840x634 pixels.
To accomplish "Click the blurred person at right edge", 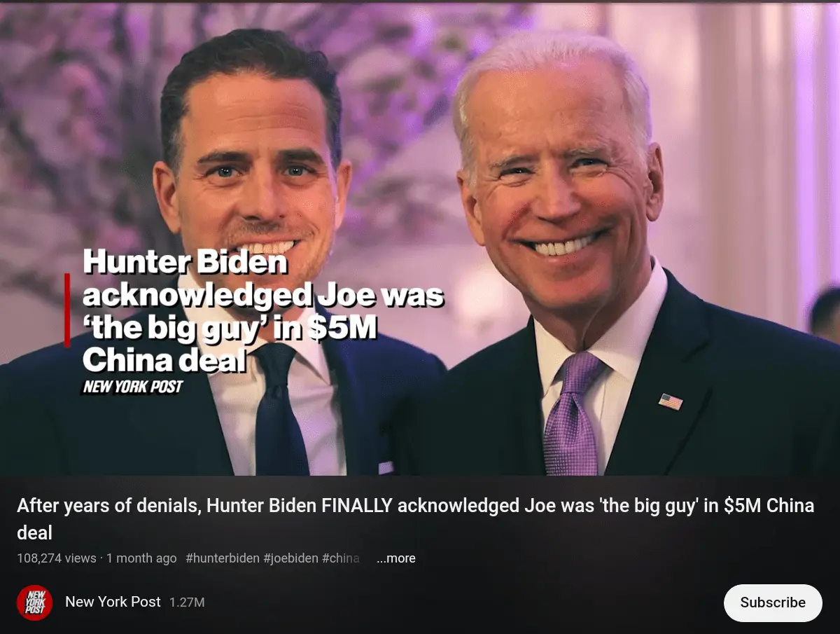I will tap(825, 314).
